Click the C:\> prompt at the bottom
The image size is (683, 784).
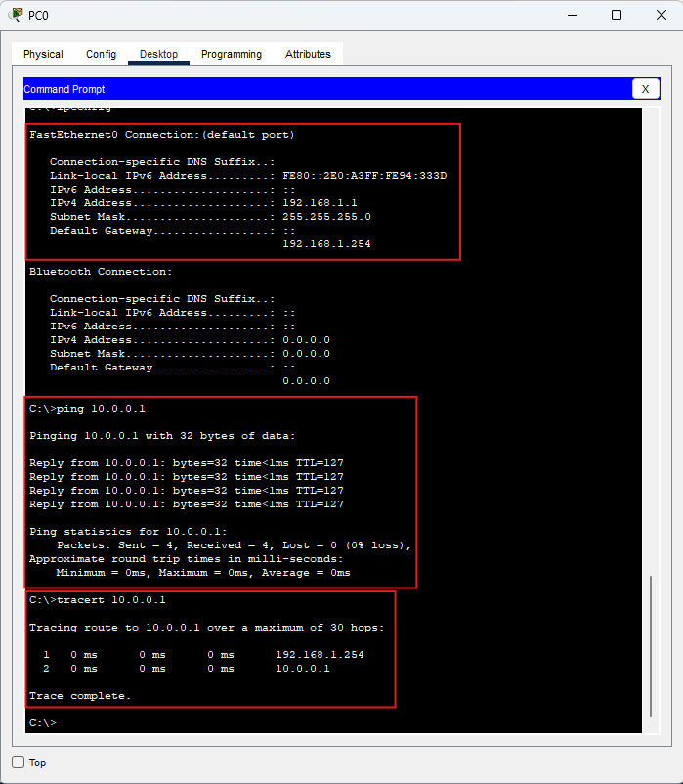coord(43,723)
